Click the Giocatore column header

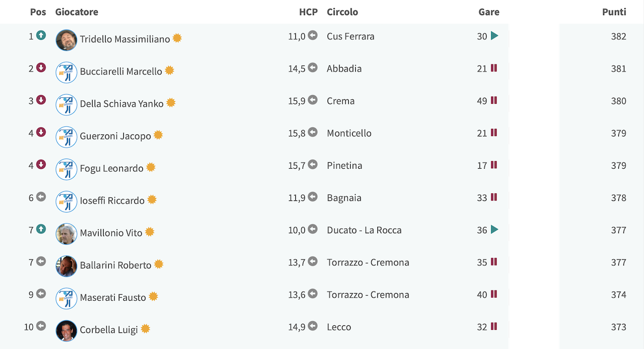(x=77, y=12)
